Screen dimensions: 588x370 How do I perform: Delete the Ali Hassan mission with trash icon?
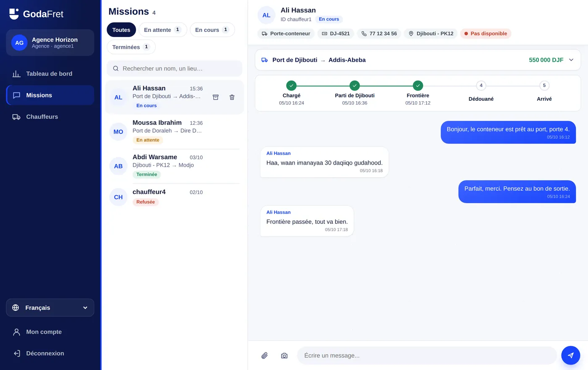pos(232,97)
